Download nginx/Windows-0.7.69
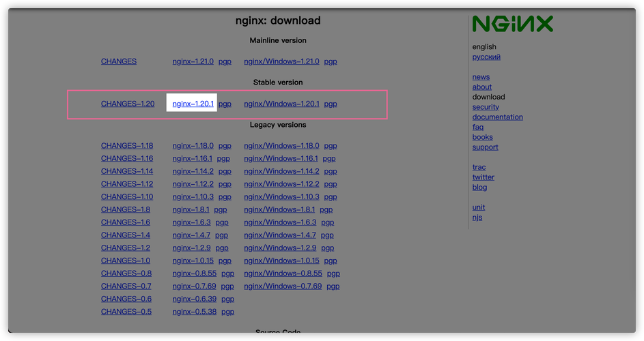The height and width of the screenshot is (341, 644). click(283, 286)
